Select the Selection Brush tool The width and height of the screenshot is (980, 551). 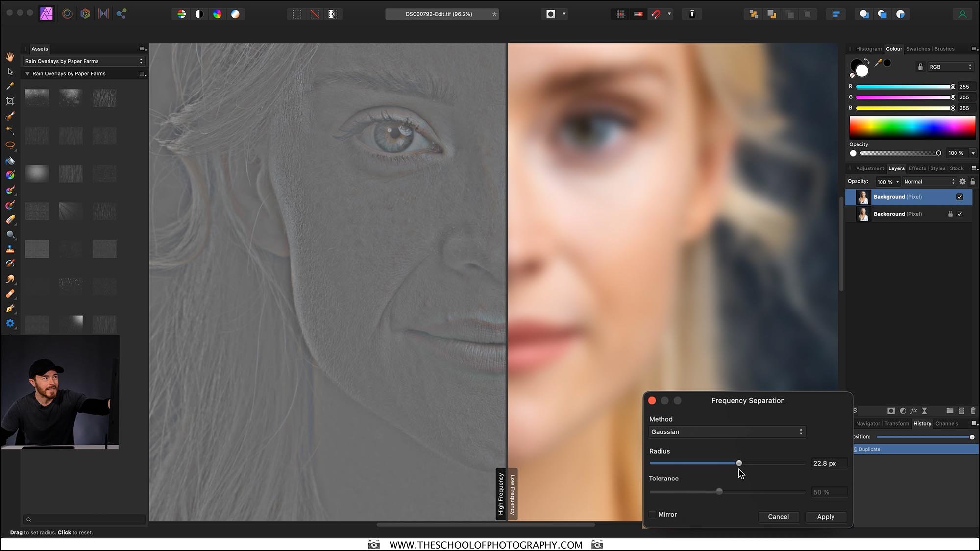tap(10, 116)
